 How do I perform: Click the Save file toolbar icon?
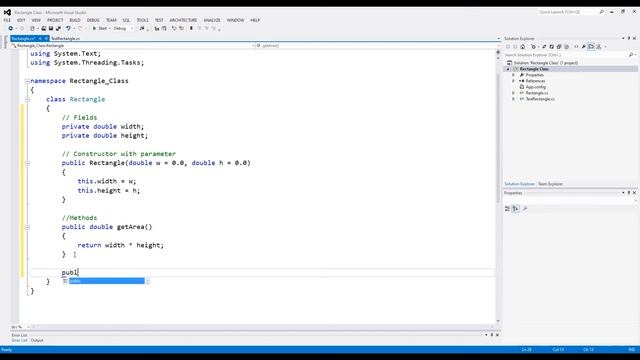click(x=51, y=29)
